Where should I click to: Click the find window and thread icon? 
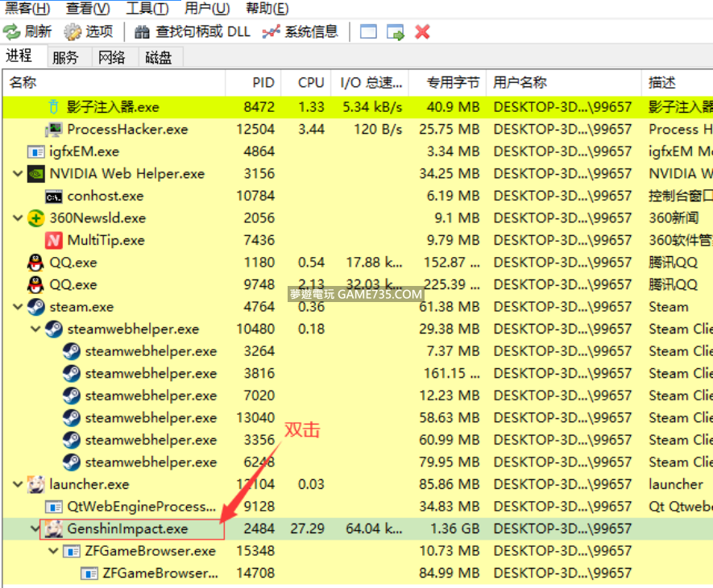tap(395, 32)
